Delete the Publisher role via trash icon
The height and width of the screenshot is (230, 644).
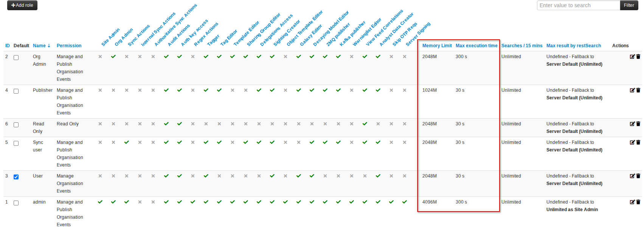(x=638, y=90)
